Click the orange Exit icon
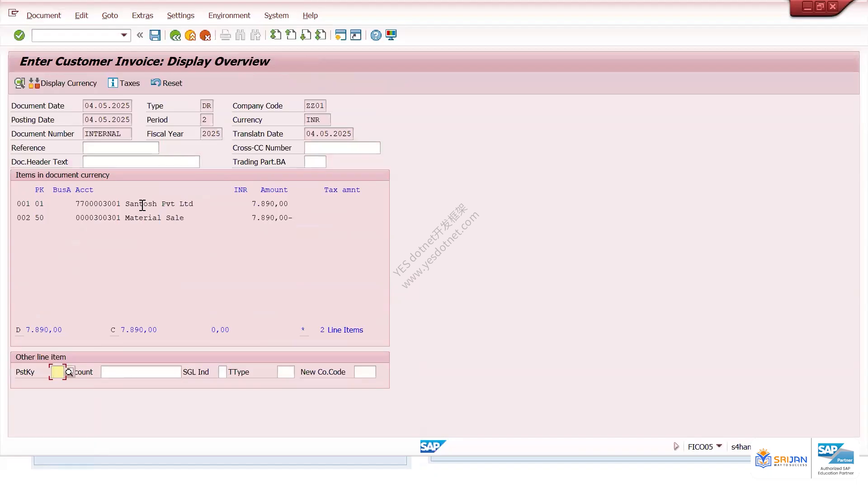 [x=190, y=35]
